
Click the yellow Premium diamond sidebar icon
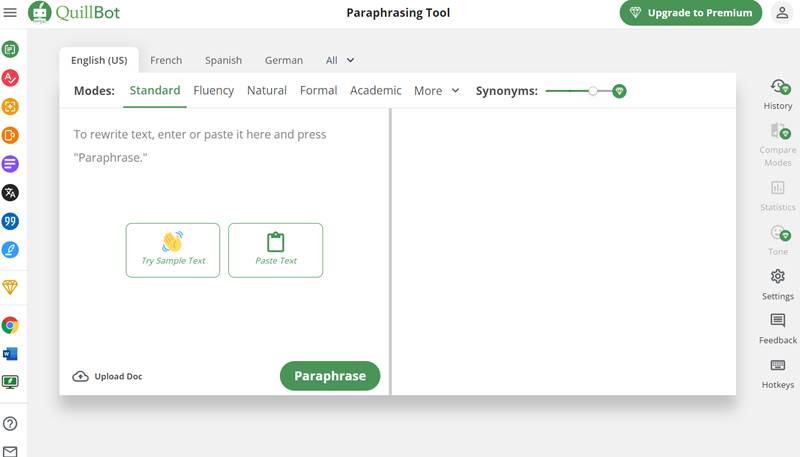click(x=10, y=287)
